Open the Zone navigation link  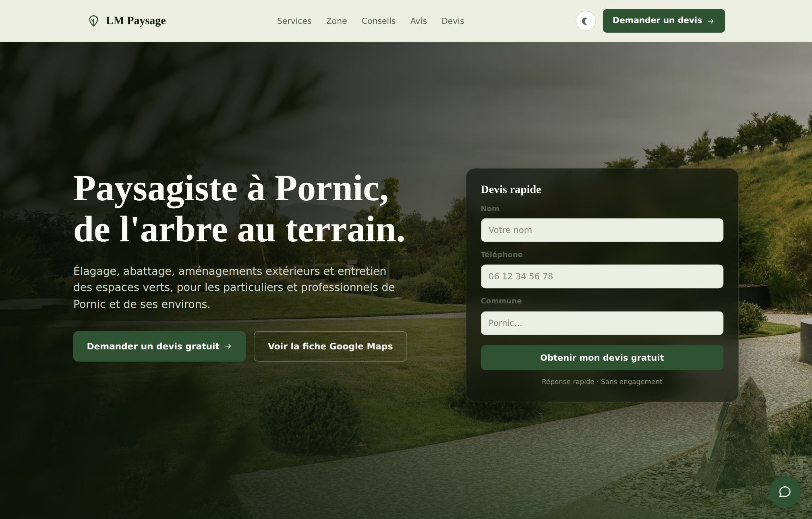(336, 21)
